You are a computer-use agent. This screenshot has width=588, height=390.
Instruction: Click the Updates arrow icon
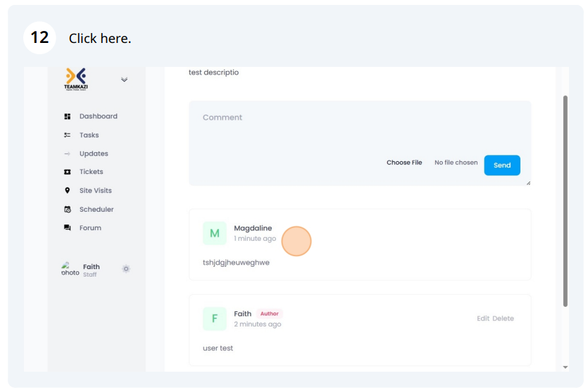click(x=68, y=153)
